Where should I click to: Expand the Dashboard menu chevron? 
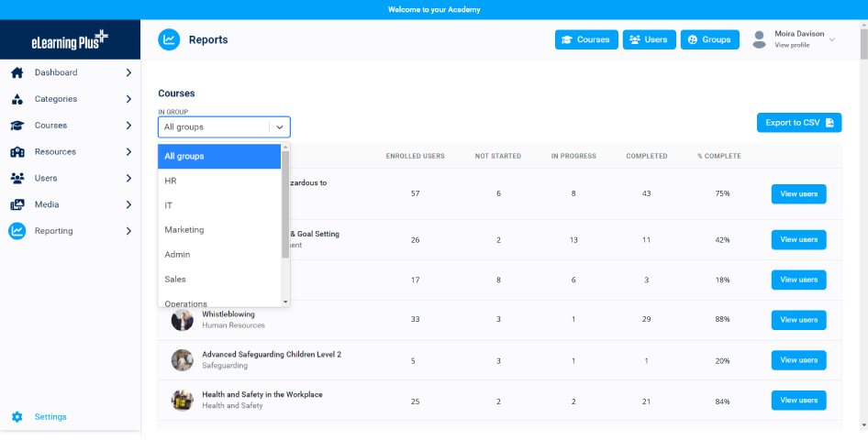tap(128, 72)
